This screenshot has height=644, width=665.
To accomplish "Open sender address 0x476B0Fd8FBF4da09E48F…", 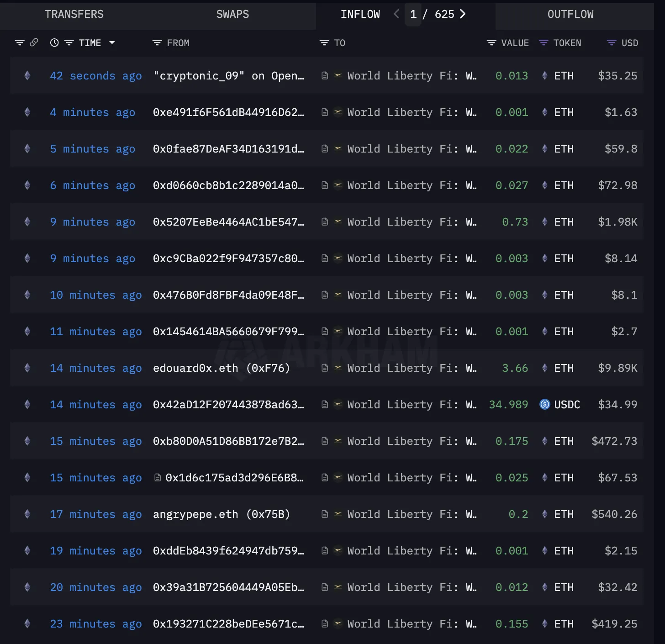I will 228,295.
